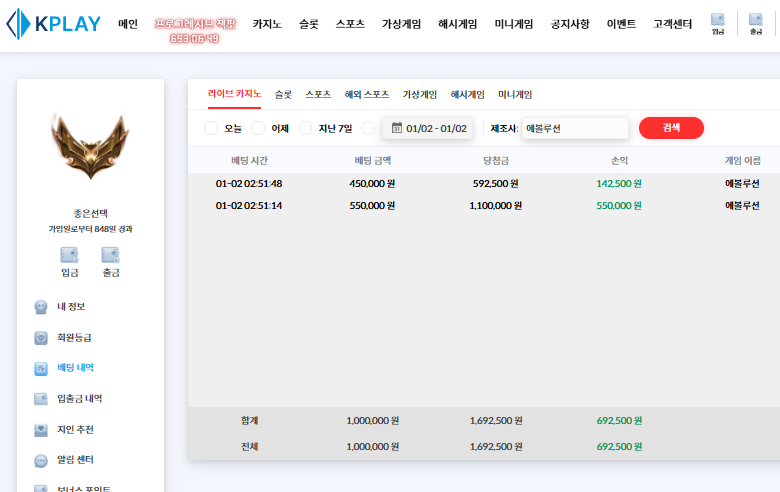Click the KPLAY logo
780x492 pixels.
pos(53,24)
